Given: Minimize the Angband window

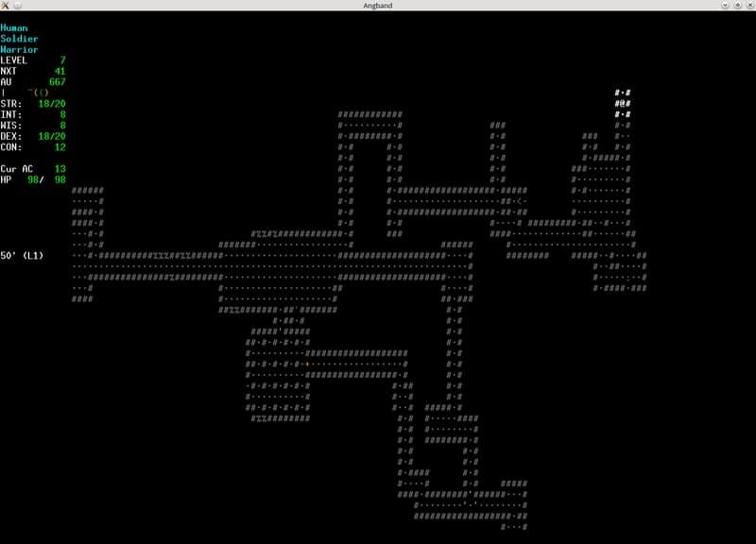Looking at the screenshot, I should (x=725, y=6).
